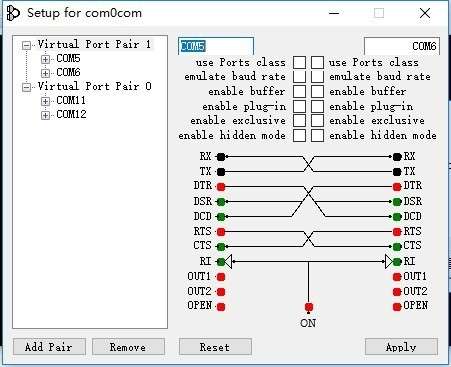The width and height of the screenshot is (451, 367).
Task: Click the com0com title bar app icon
Action: 13,13
